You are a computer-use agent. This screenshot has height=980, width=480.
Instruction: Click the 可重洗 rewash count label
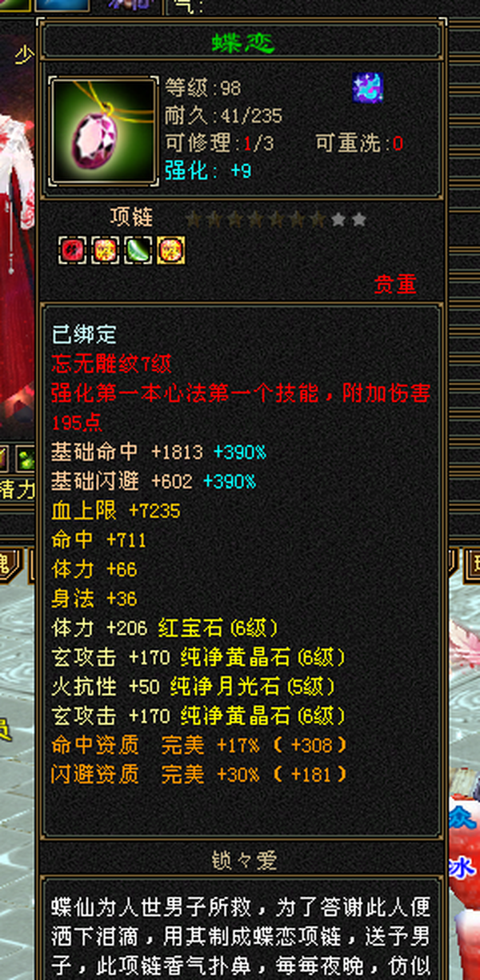[360, 144]
